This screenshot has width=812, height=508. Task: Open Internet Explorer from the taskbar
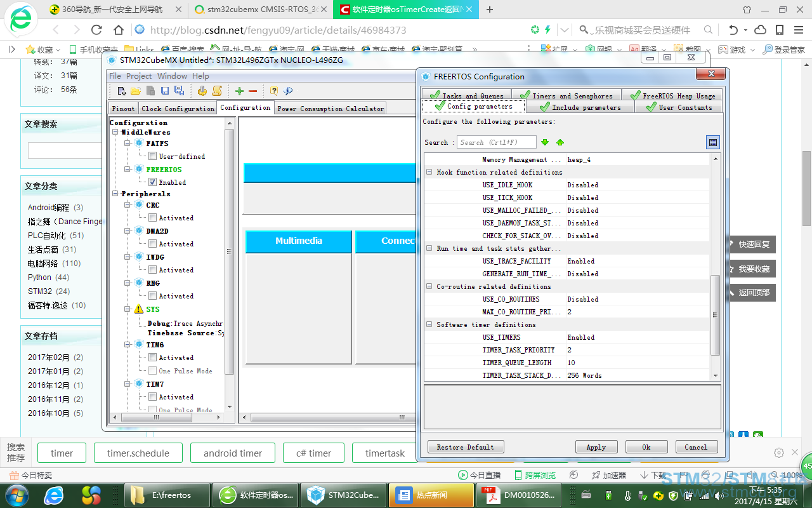click(x=54, y=495)
